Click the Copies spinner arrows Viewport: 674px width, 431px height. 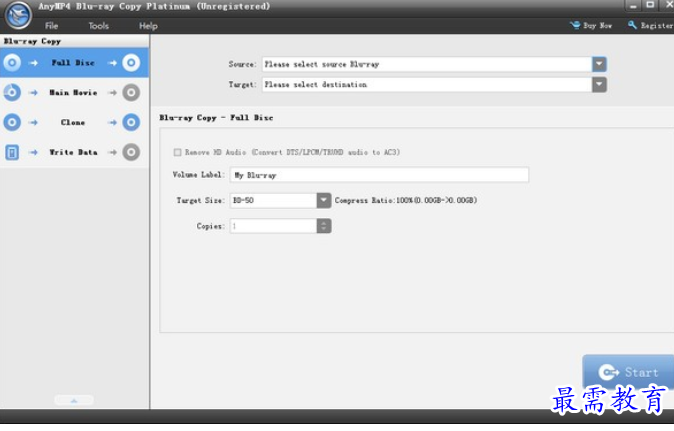click(324, 226)
